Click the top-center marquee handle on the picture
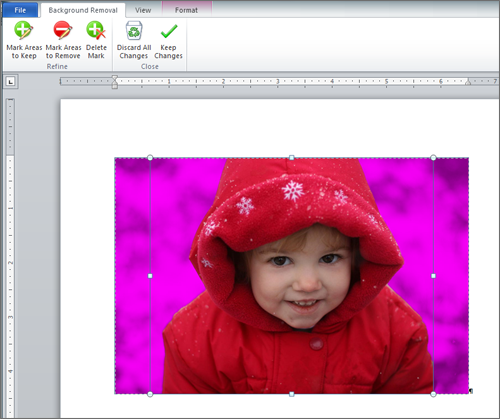 [x=292, y=157]
